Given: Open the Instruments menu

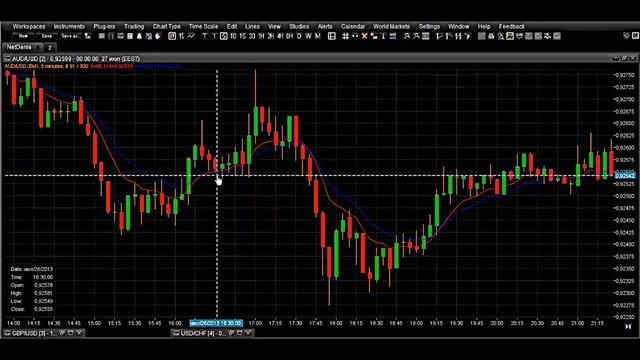Looking at the screenshot, I should click(x=69, y=27).
